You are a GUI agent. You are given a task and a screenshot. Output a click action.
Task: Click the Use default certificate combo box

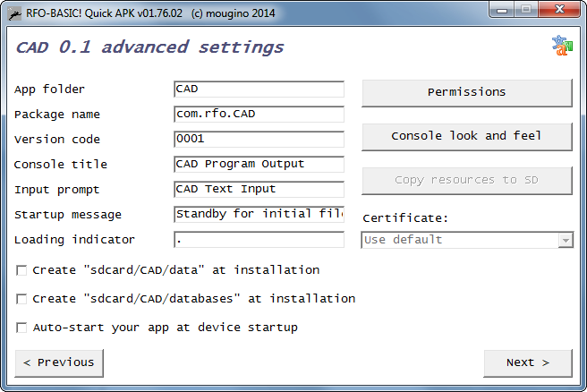coord(467,240)
